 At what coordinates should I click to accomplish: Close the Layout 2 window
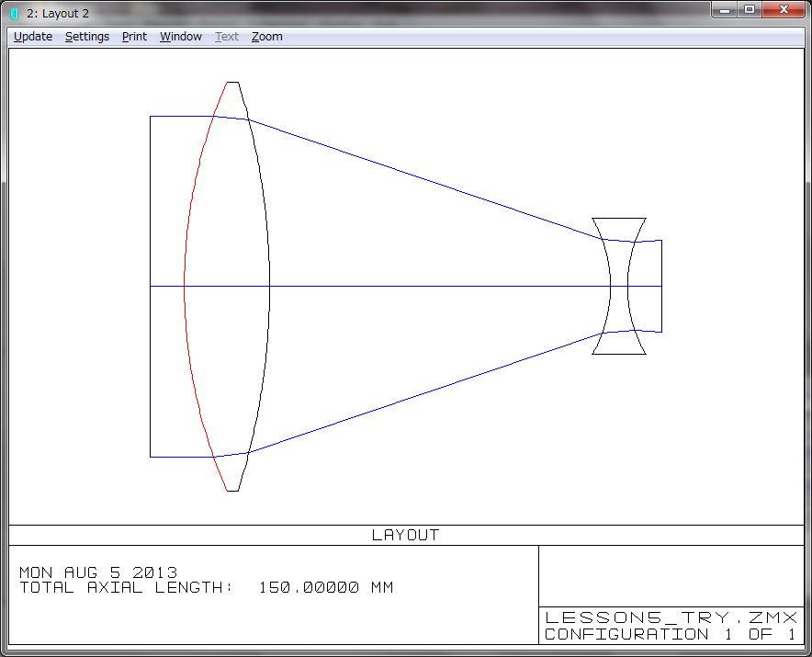pos(784,9)
